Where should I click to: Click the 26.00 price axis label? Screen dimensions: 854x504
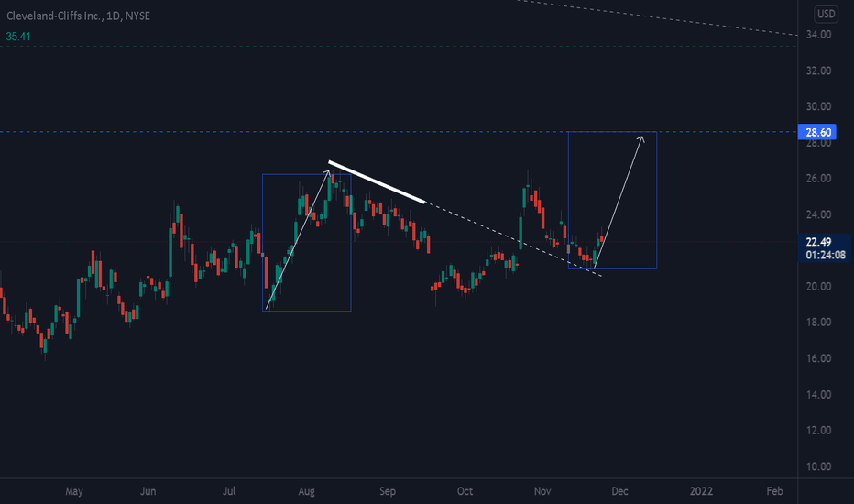click(818, 178)
